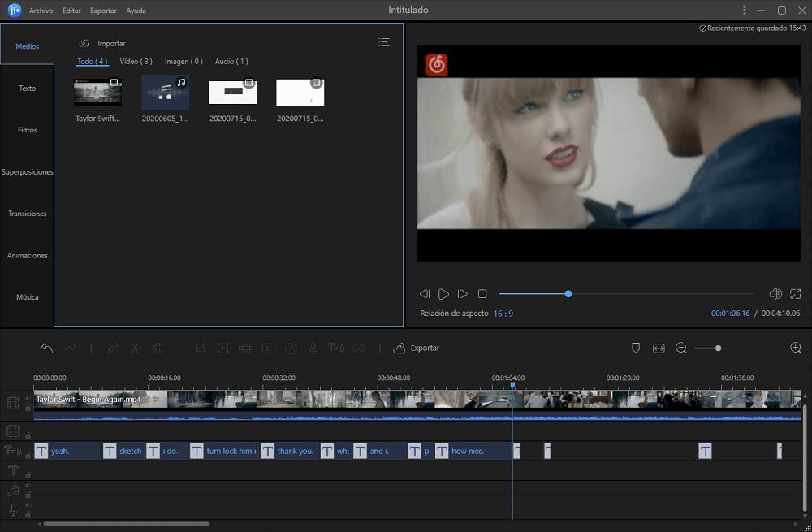The width and height of the screenshot is (812, 532).
Task: Step back one frame in preview
Action: (424, 294)
